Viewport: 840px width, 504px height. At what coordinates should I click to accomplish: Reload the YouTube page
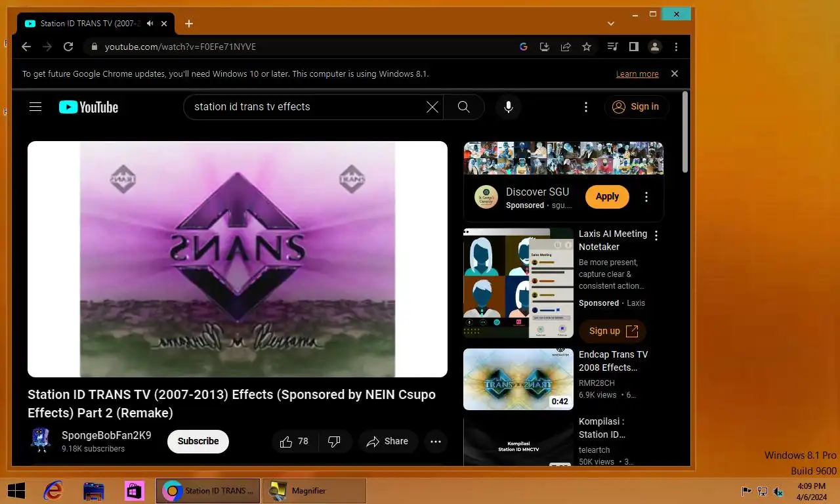[68, 47]
